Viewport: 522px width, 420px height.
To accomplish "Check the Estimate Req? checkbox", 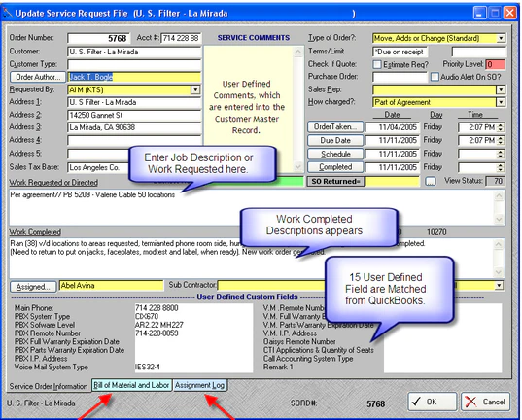I will 377,64.
